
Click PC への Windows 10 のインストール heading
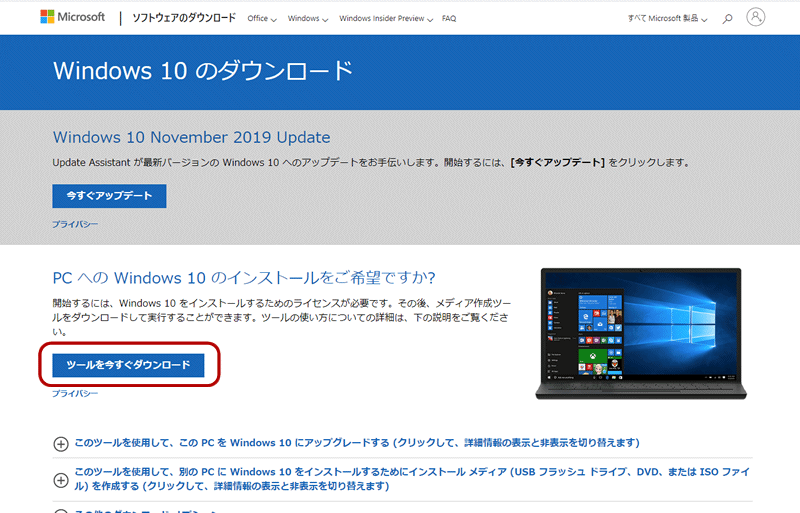click(244, 278)
